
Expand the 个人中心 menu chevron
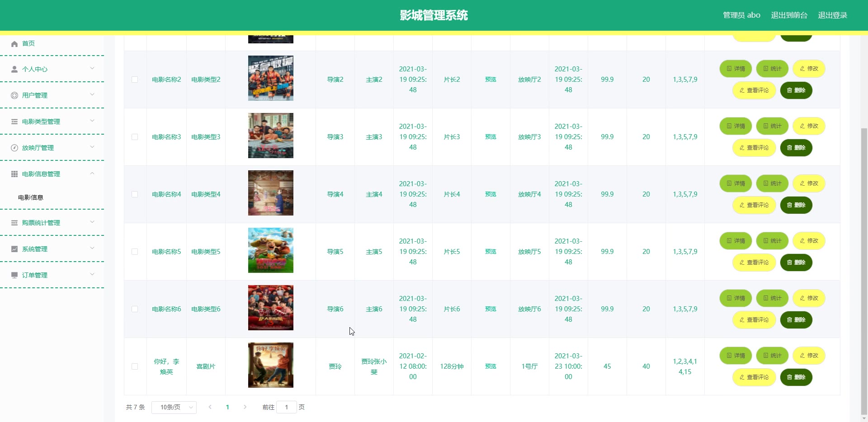[92, 69]
